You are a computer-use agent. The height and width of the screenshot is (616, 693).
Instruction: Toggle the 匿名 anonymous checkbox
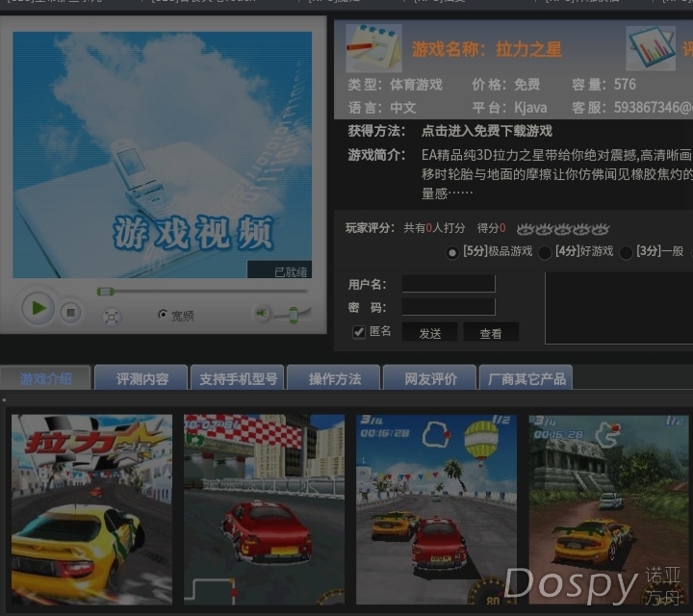tap(359, 332)
